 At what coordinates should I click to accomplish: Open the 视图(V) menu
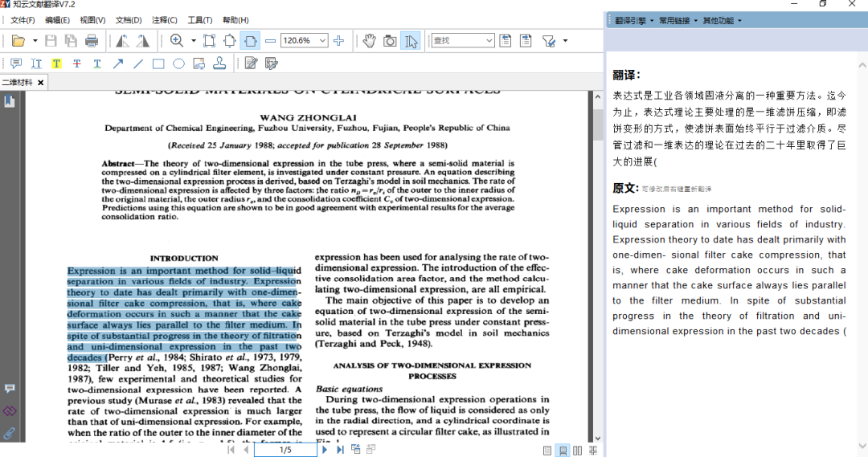(92, 20)
